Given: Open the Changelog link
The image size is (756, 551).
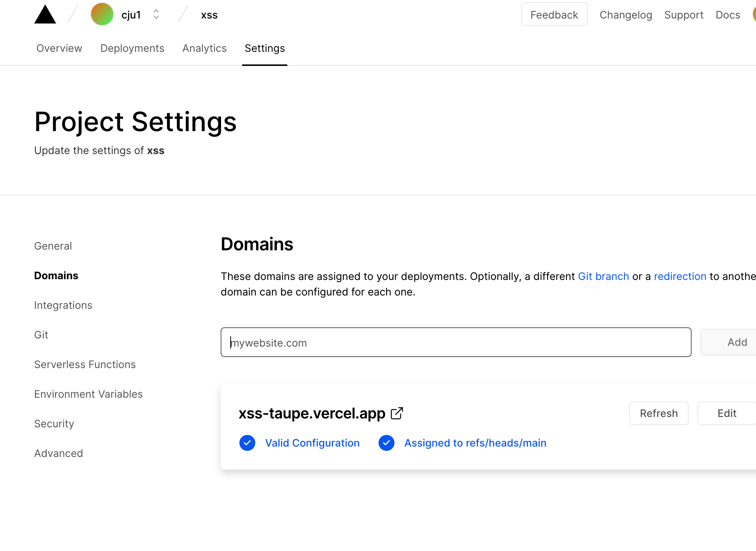Looking at the screenshot, I should [626, 15].
